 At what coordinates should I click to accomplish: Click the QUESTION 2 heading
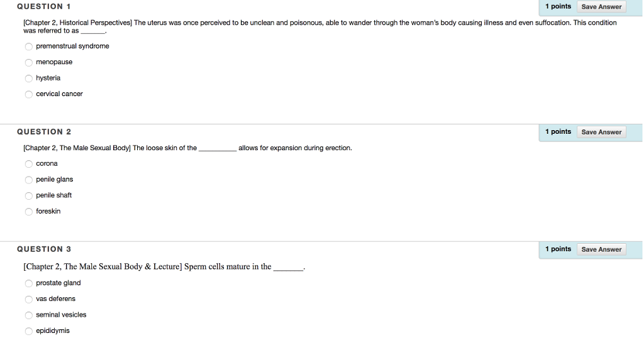tap(44, 132)
